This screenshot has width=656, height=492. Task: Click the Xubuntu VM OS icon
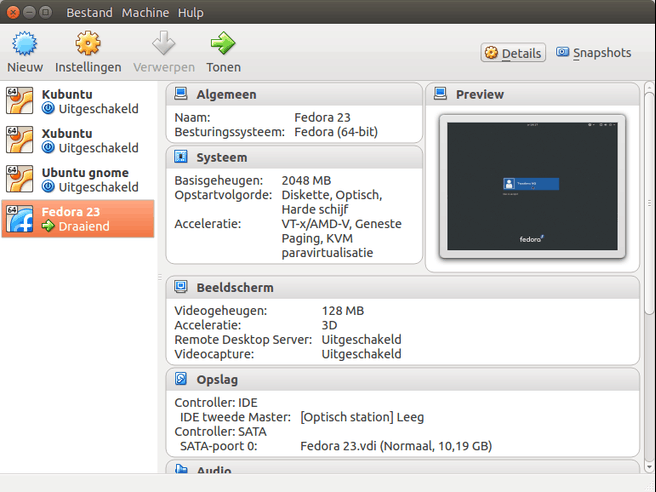19,140
